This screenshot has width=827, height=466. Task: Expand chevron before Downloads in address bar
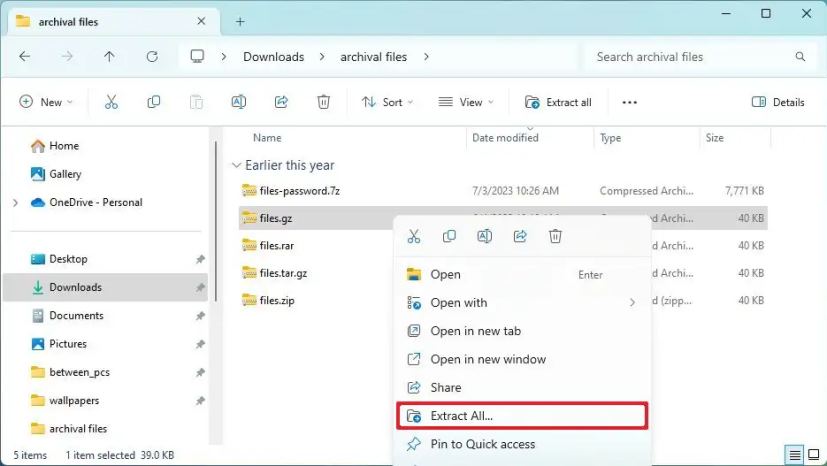point(224,56)
